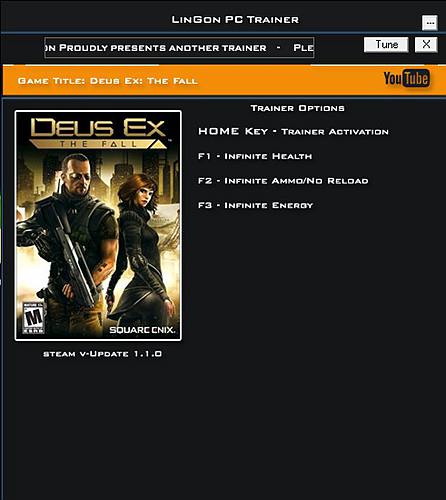
Task: Toggle F3 Infinite Energy option
Action: tap(255, 205)
